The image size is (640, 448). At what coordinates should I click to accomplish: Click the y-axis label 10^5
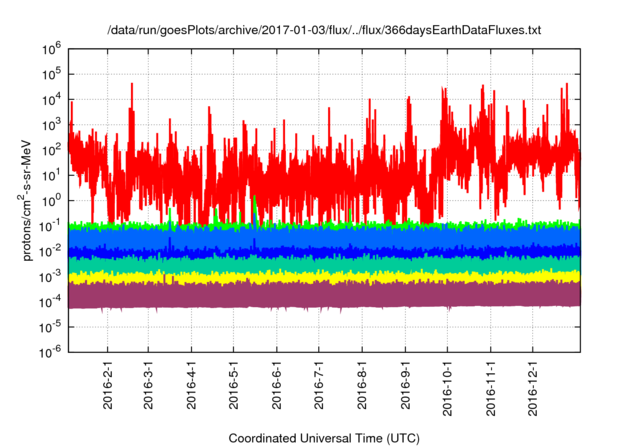tap(51, 75)
